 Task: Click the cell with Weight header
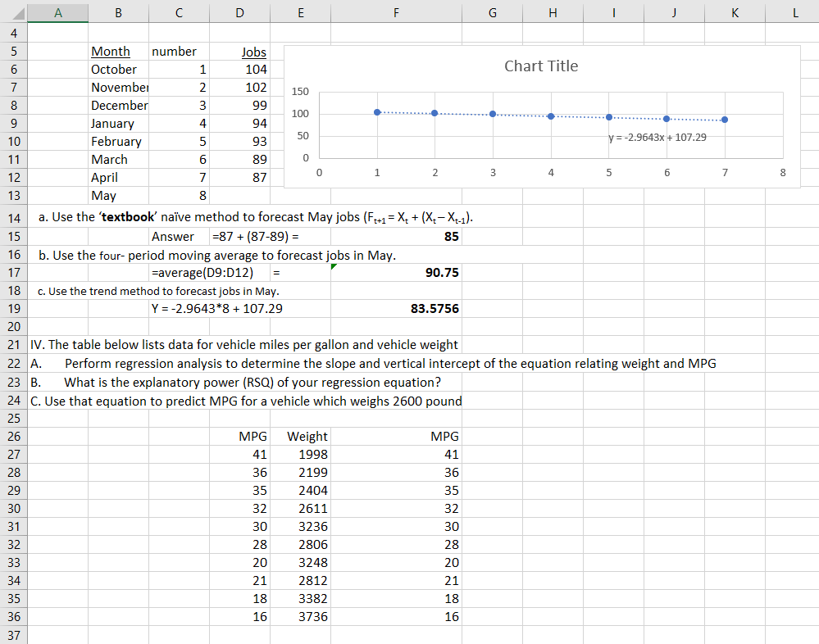(x=300, y=436)
